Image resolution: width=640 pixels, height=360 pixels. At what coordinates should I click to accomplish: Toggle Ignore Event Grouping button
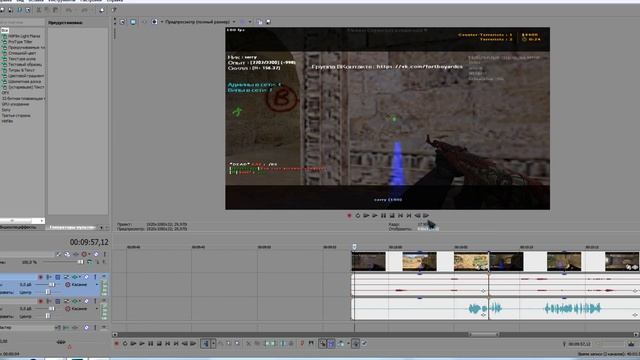[364, 344]
